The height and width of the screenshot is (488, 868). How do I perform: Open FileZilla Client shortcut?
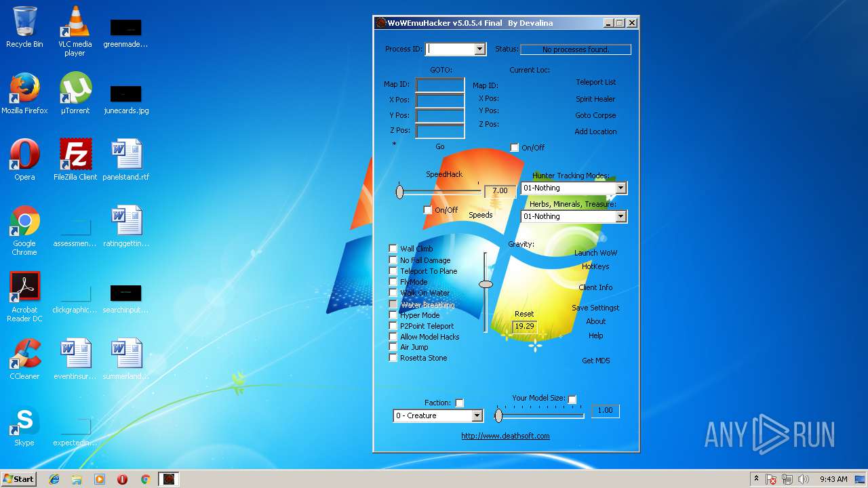(x=75, y=160)
